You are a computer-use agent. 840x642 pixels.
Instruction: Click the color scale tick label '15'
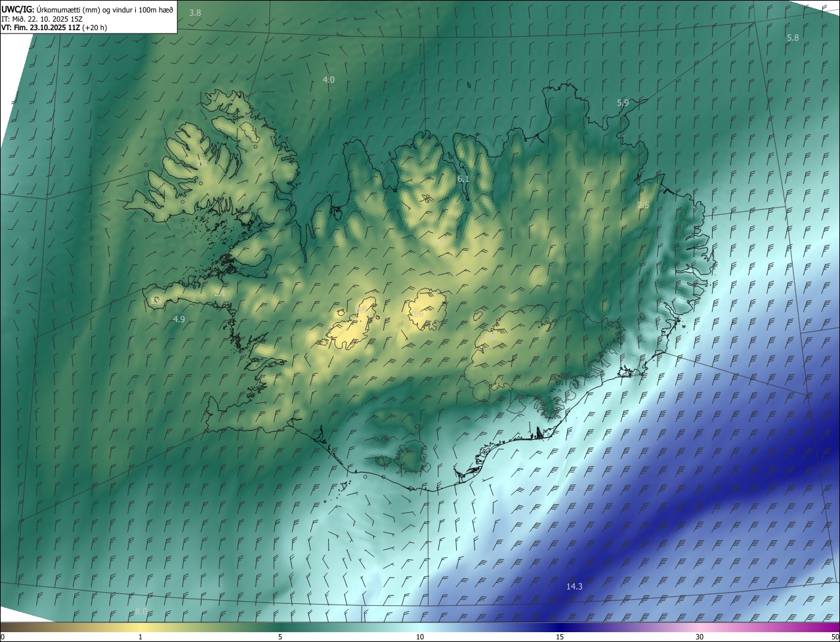pyautogui.click(x=560, y=637)
